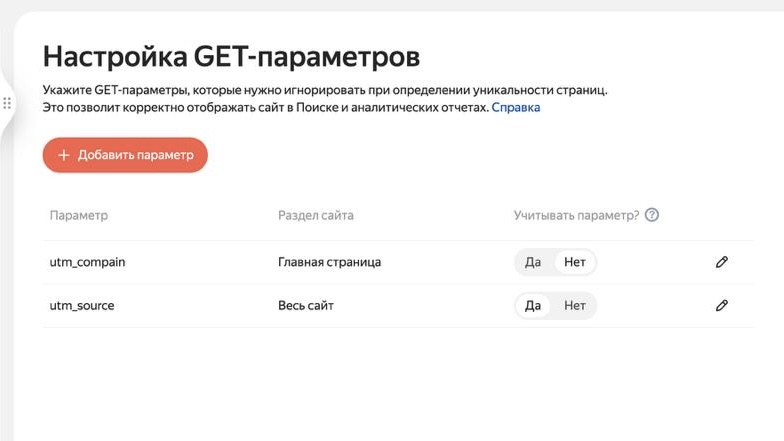Click the Параметр column header
784x441 pixels.
point(78,215)
